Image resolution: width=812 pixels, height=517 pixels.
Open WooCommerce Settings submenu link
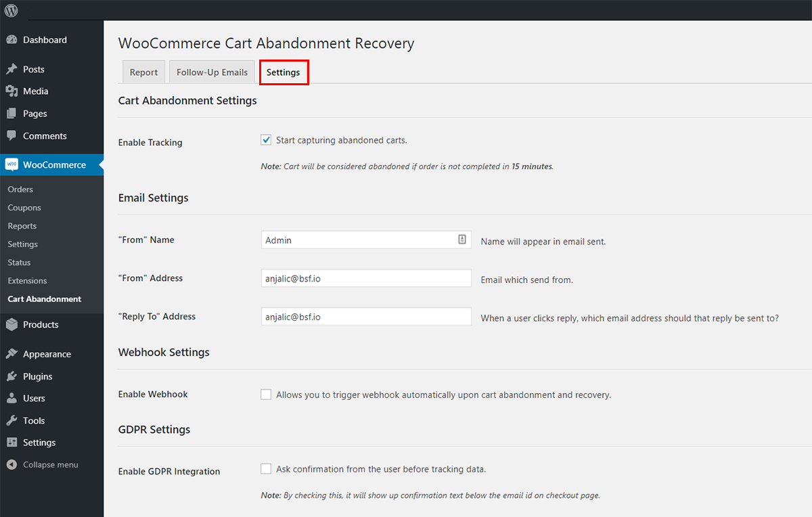[23, 244]
